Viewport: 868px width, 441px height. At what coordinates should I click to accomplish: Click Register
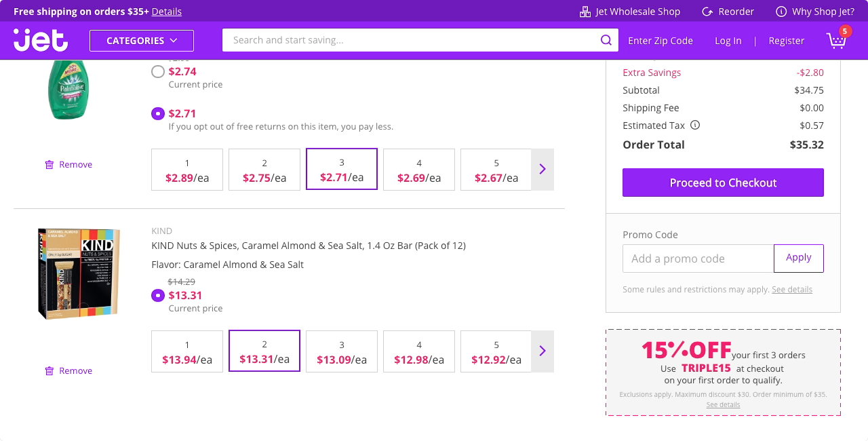coord(787,41)
